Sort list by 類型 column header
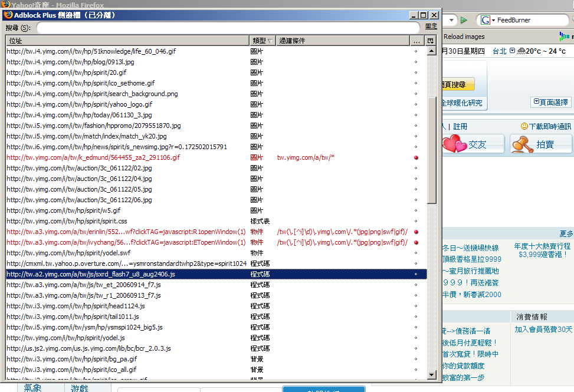The width and height of the screenshot is (574, 392). coord(263,41)
